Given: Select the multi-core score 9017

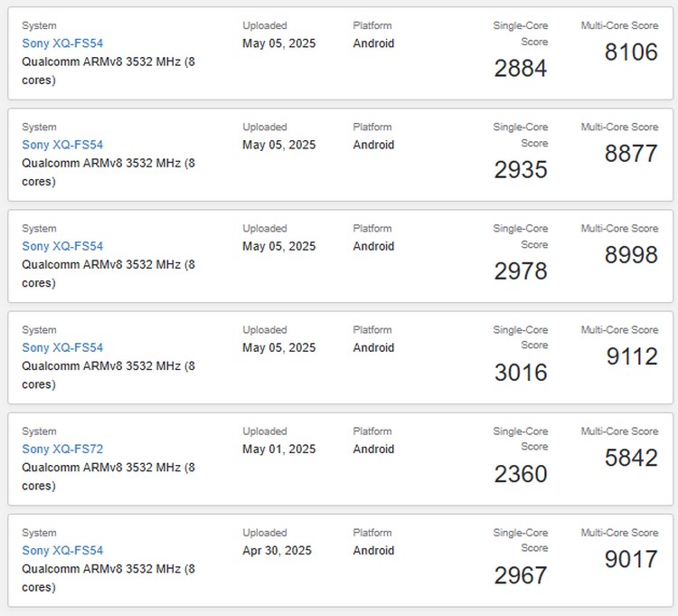Looking at the screenshot, I should tap(631, 559).
